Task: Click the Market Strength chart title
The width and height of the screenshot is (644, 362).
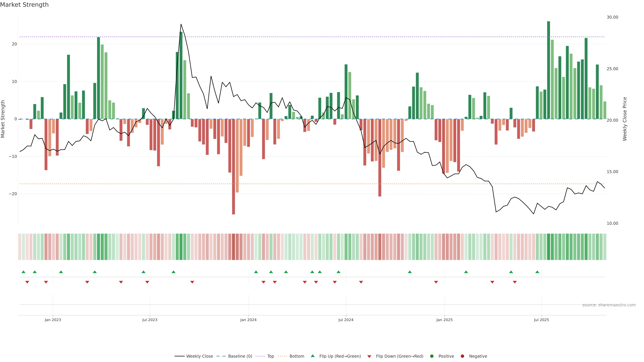Action: 24,5
